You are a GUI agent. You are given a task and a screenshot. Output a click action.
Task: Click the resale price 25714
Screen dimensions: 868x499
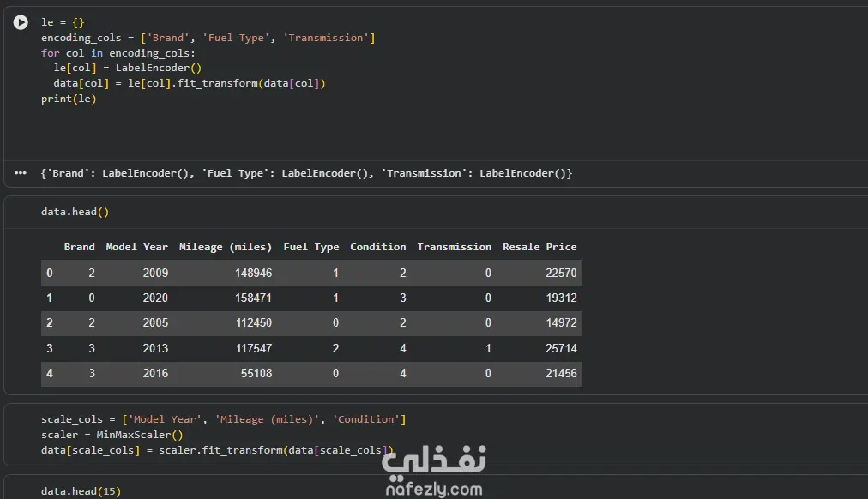click(x=561, y=348)
